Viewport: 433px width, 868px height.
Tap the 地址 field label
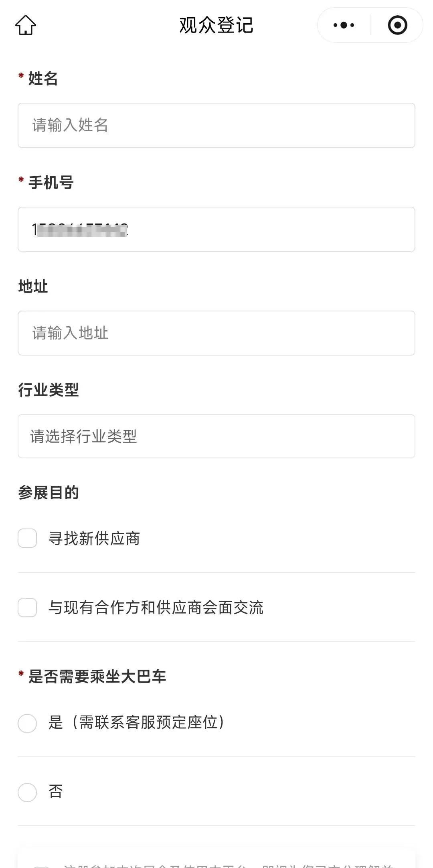click(33, 287)
